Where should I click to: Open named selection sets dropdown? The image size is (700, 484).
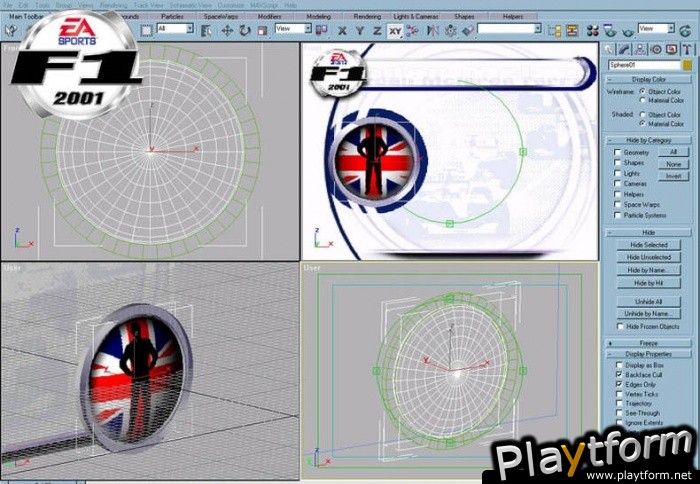coord(538,29)
